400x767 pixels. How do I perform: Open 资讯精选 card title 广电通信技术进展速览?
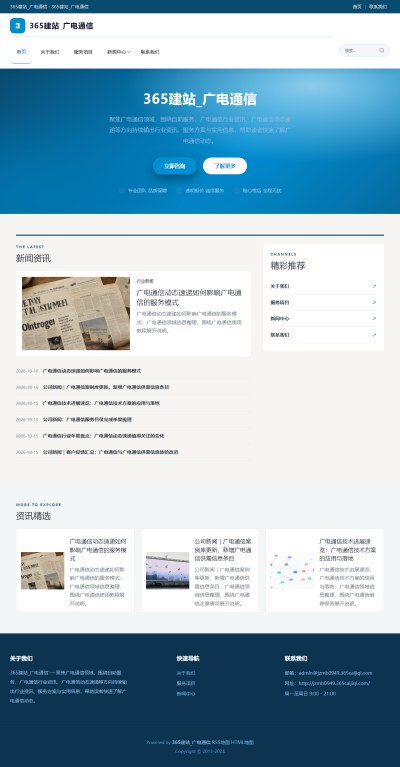[348, 550]
